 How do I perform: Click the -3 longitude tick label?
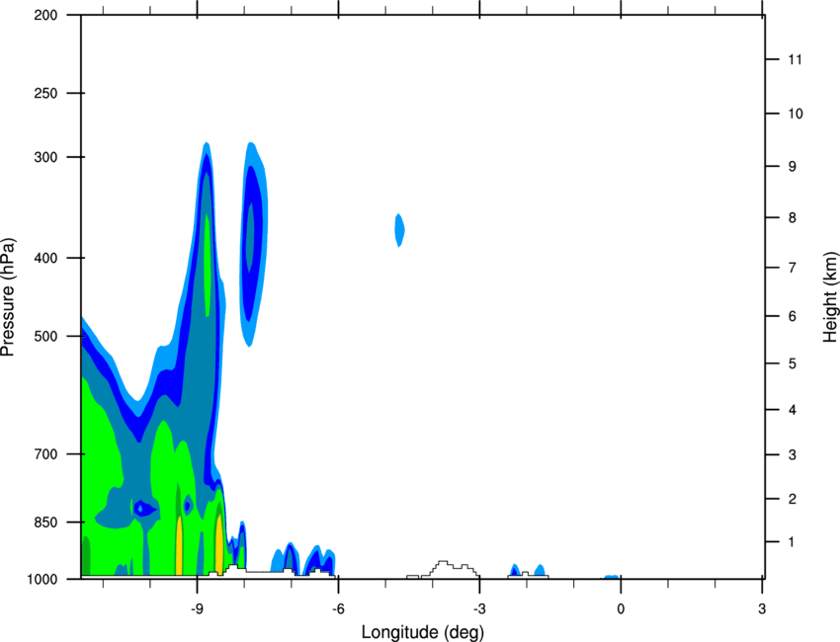coord(479,608)
